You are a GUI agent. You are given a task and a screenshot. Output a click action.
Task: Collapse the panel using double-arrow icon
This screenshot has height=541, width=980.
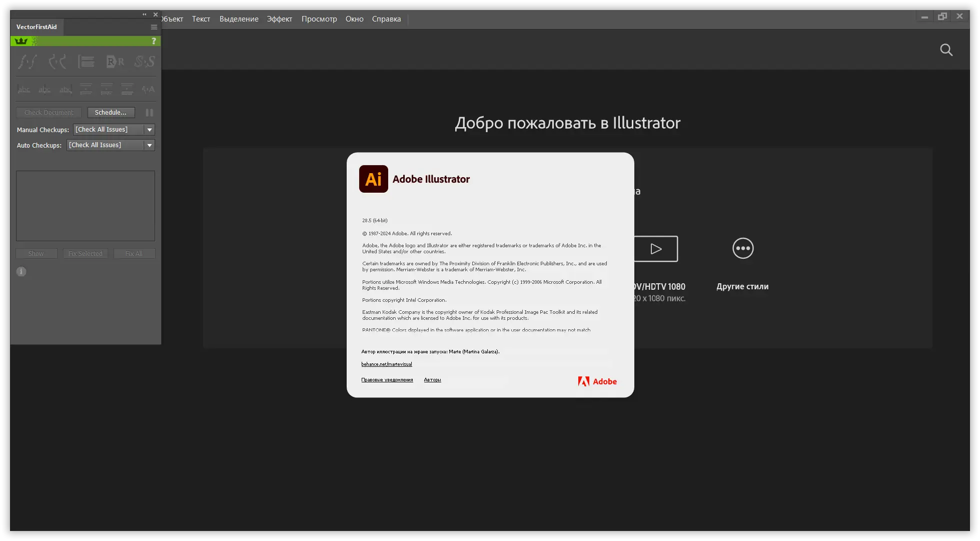click(145, 15)
